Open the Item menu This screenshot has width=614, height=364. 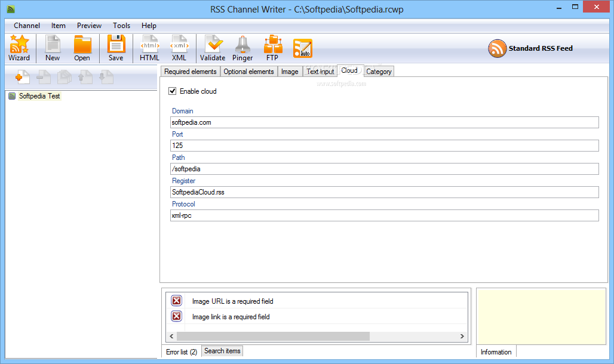(x=59, y=26)
